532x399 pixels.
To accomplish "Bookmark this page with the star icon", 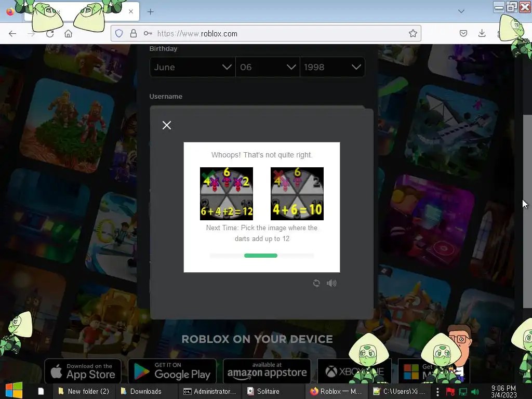I will tap(413, 33).
